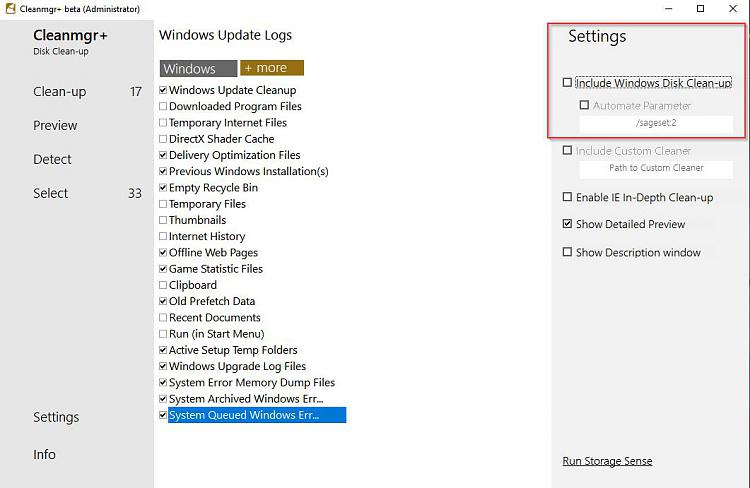Open the Clean-up section in sidebar
The height and width of the screenshot is (488, 750).
(60, 91)
